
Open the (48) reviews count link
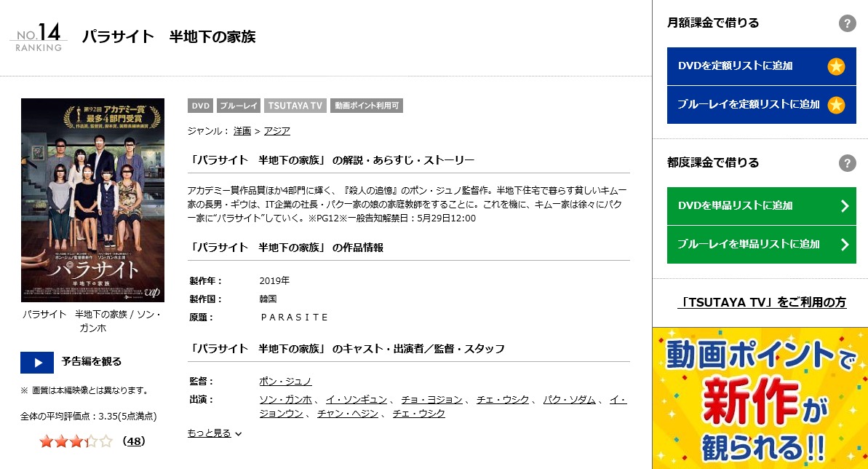(x=133, y=441)
